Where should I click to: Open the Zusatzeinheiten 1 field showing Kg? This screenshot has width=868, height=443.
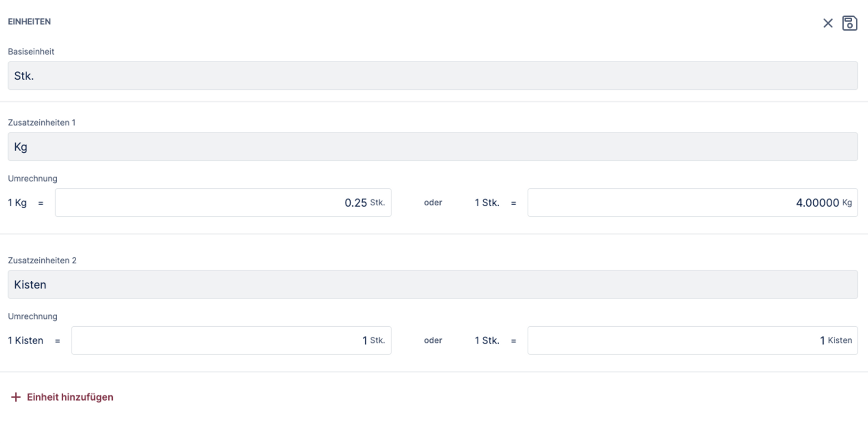point(432,146)
